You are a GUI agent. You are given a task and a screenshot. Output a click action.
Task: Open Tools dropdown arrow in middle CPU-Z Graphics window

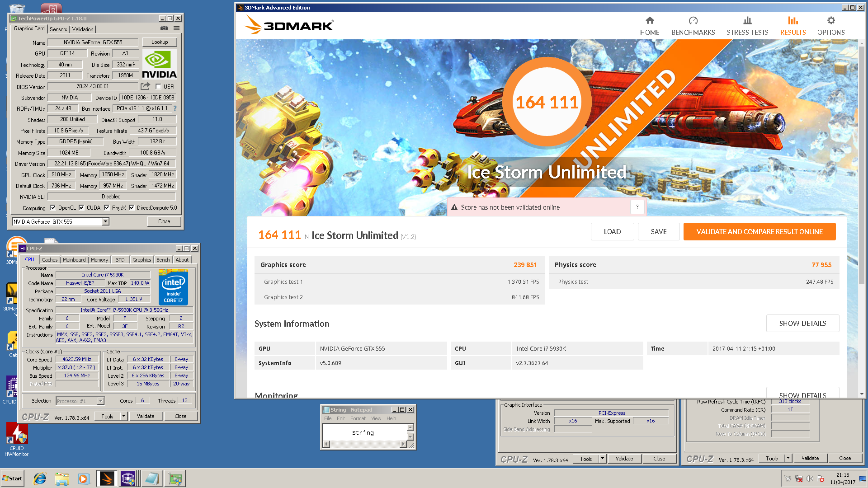(602, 459)
